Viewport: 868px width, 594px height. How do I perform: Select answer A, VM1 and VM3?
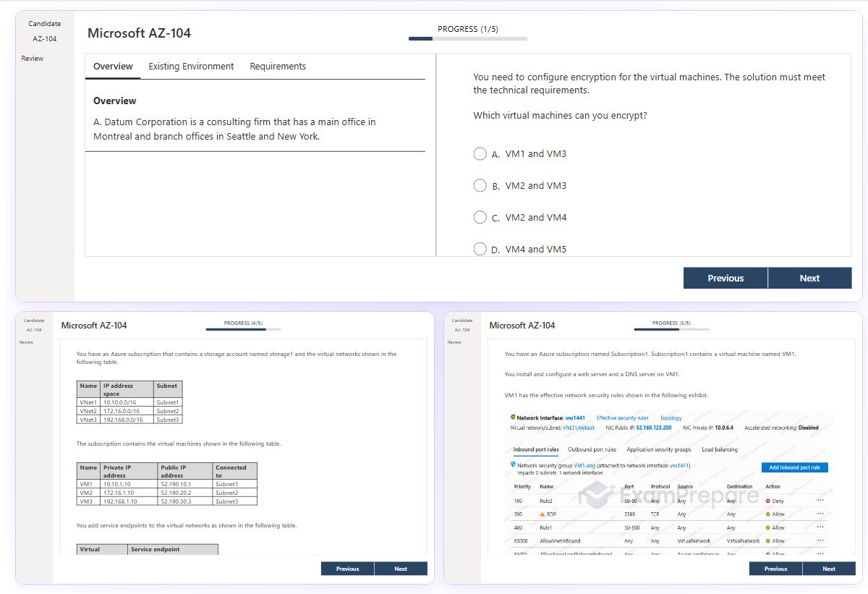[x=480, y=153]
